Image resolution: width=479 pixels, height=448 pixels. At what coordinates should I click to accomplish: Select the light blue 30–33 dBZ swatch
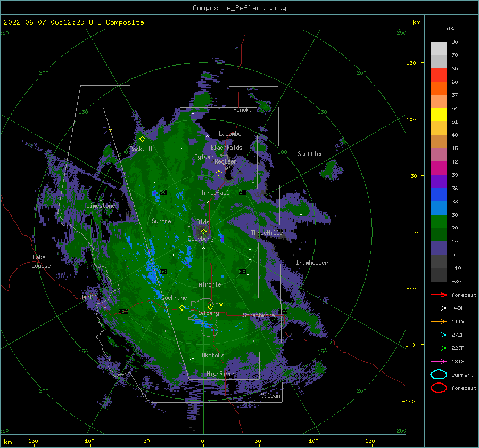click(x=439, y=208)
